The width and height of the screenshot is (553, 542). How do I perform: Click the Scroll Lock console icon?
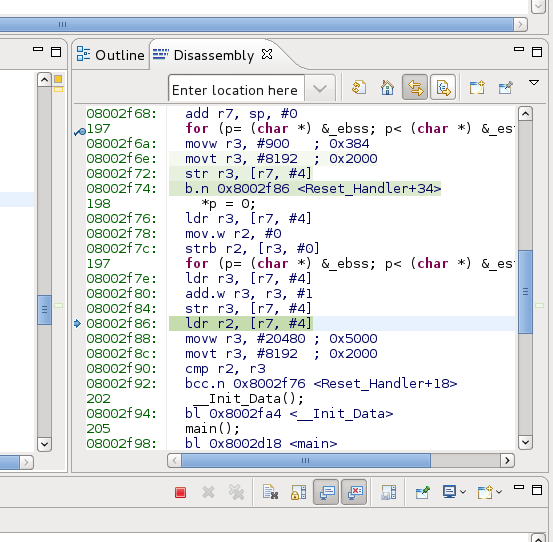298,492
